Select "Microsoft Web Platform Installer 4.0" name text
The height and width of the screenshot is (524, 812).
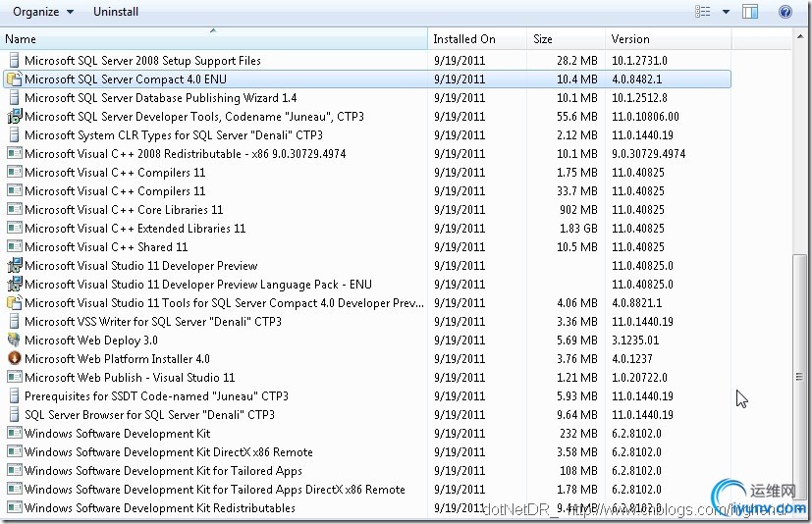(117, 359)
